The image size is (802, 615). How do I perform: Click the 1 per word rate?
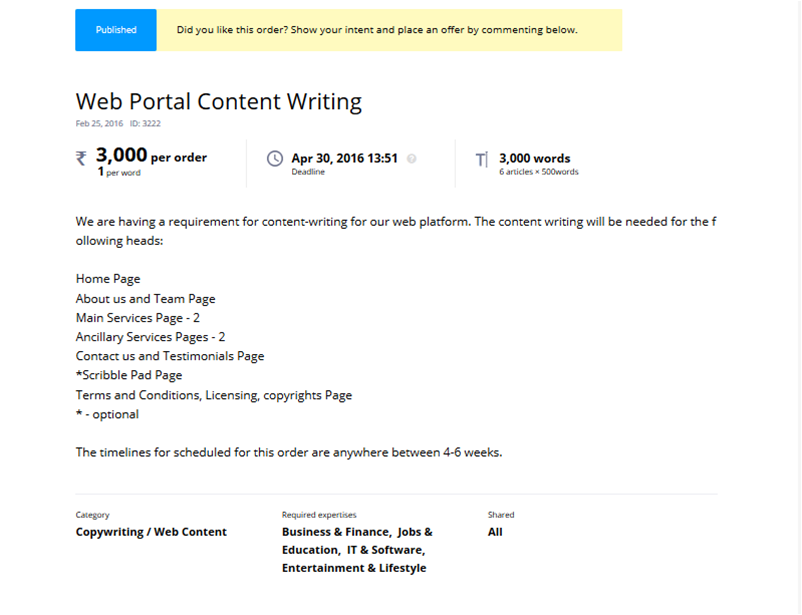pyautogui.click(x=119, y=172)
